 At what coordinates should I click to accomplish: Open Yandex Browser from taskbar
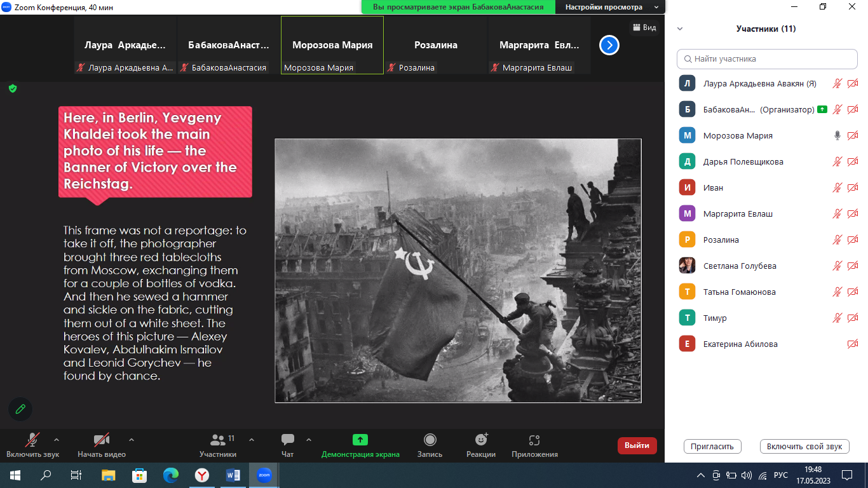(x=201, y=475)
